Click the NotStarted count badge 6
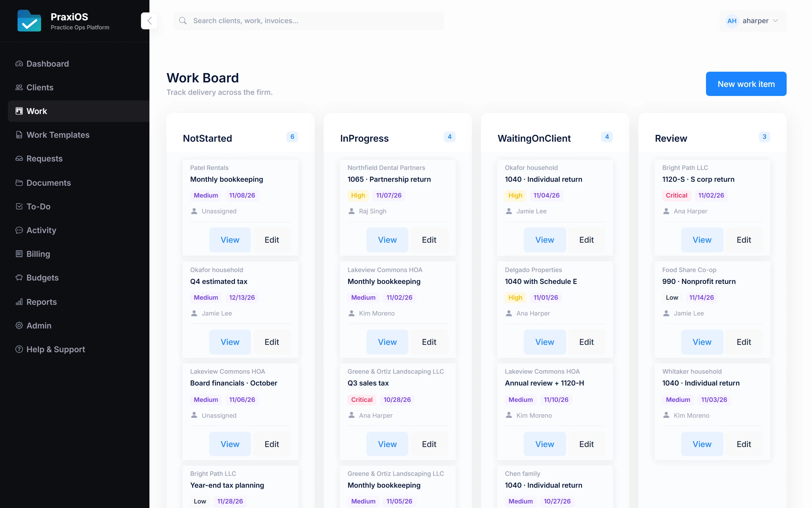 click(292, 137)
